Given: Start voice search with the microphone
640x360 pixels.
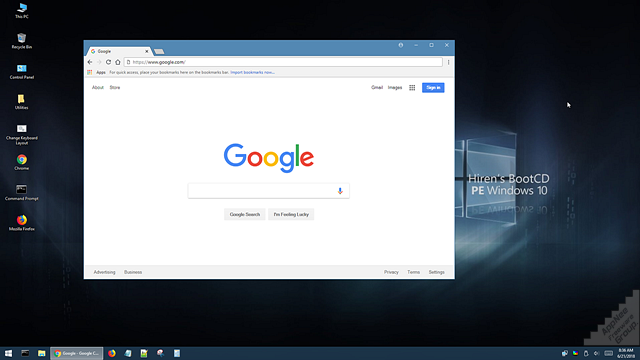Looking at the screenshot, I should (340, 191).
